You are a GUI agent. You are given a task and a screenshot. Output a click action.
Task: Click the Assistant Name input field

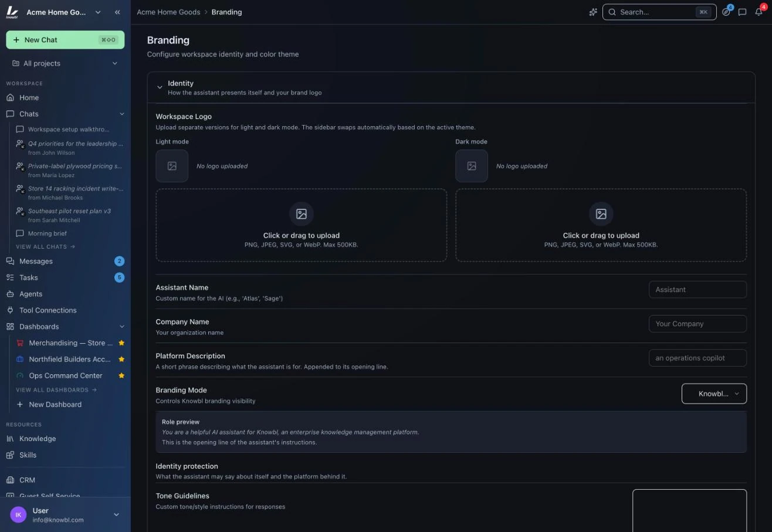click(697, 289)
